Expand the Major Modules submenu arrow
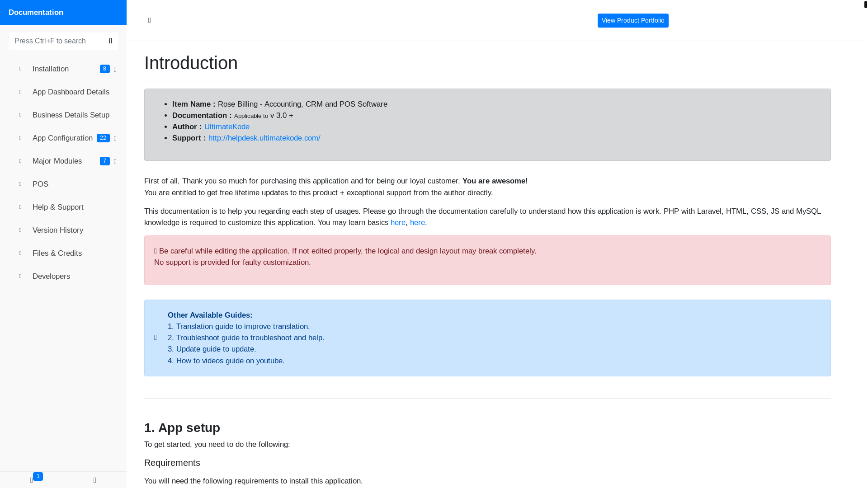868x488 pixels. [x=115, y=161]
